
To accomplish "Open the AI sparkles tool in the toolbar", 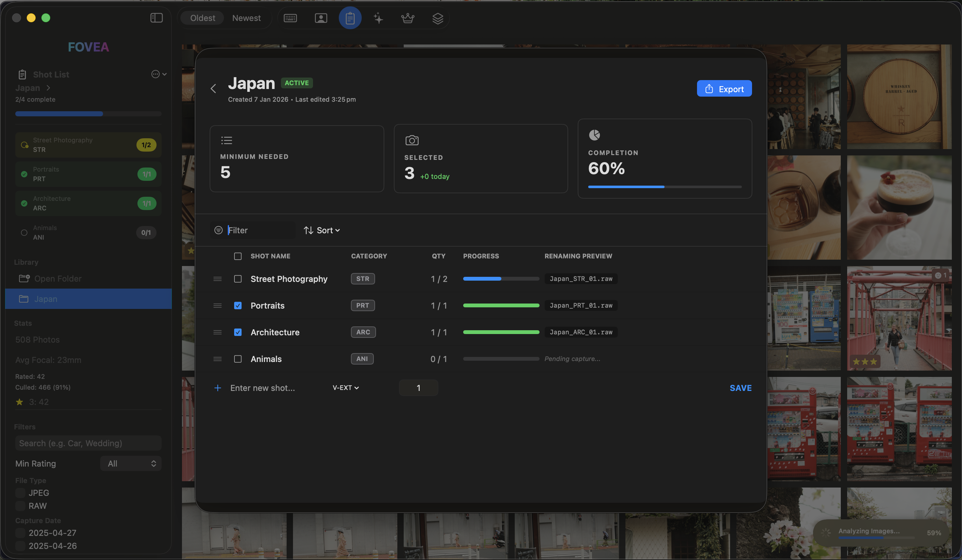I will (x=378, y=17).
